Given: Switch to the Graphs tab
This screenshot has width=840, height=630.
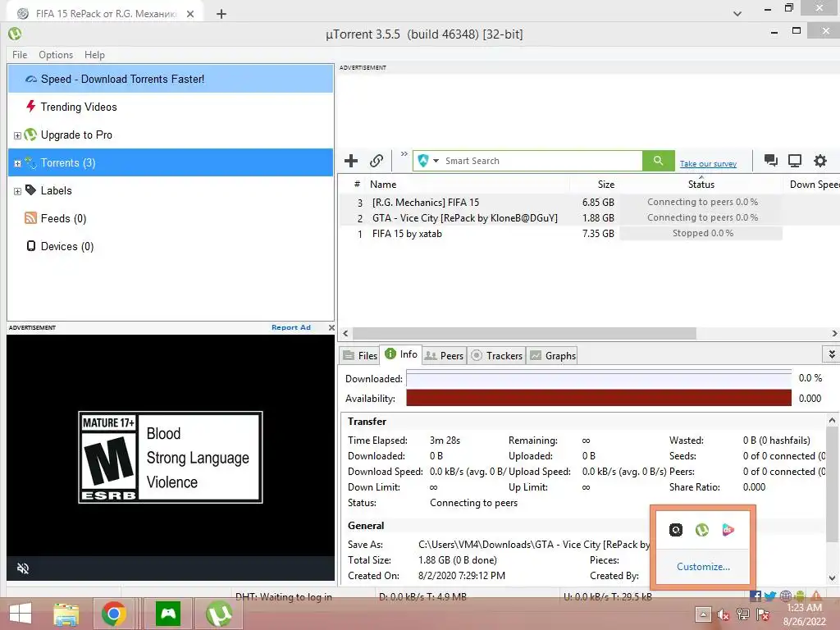Looking at the screenshot, I should point(553,356).
